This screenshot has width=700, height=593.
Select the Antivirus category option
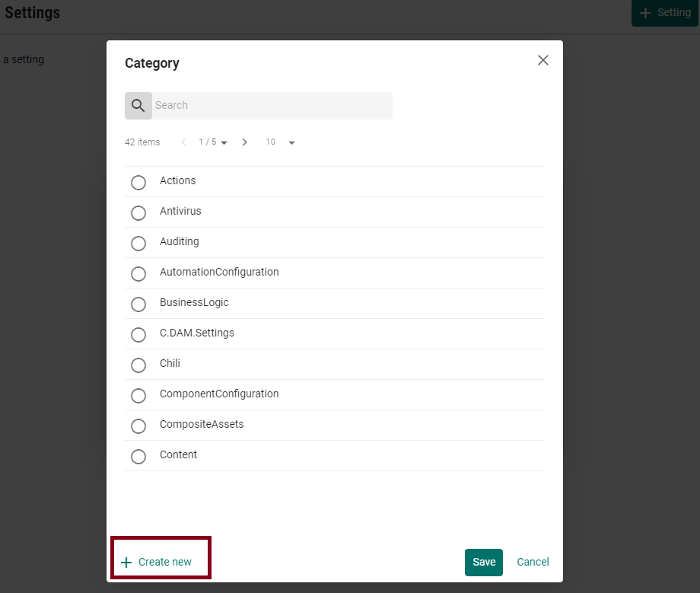(138, 213)
